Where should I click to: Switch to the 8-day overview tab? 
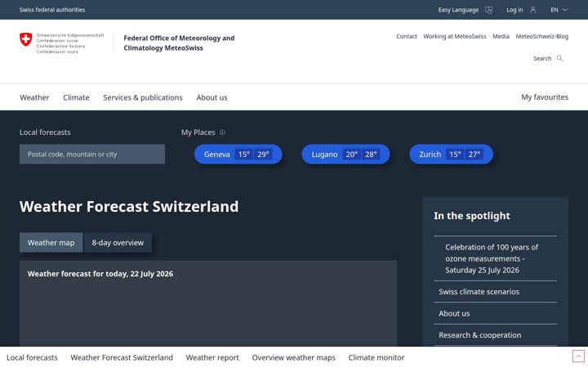pos(118,243)
